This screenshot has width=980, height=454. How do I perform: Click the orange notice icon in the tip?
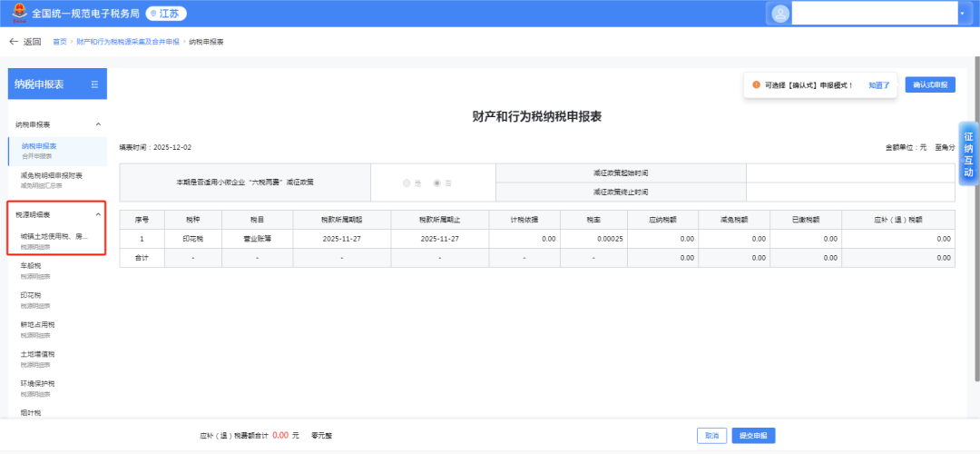click(756, 84)
